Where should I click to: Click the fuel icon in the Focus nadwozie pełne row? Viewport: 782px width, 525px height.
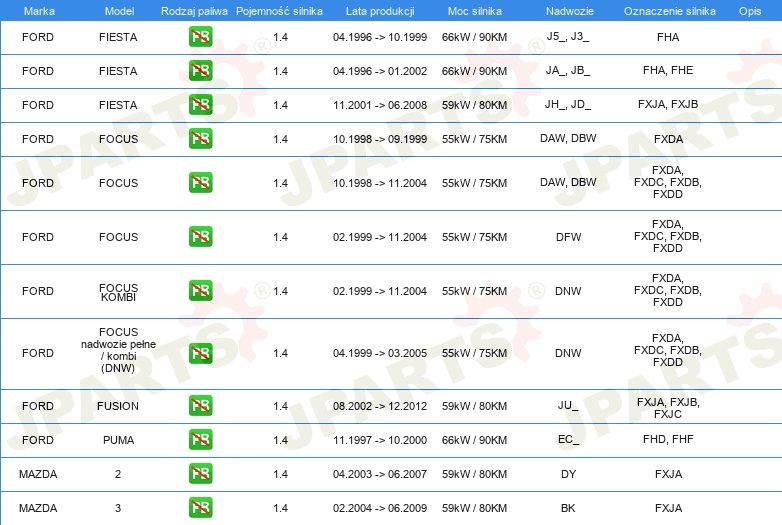pos(200,353)
